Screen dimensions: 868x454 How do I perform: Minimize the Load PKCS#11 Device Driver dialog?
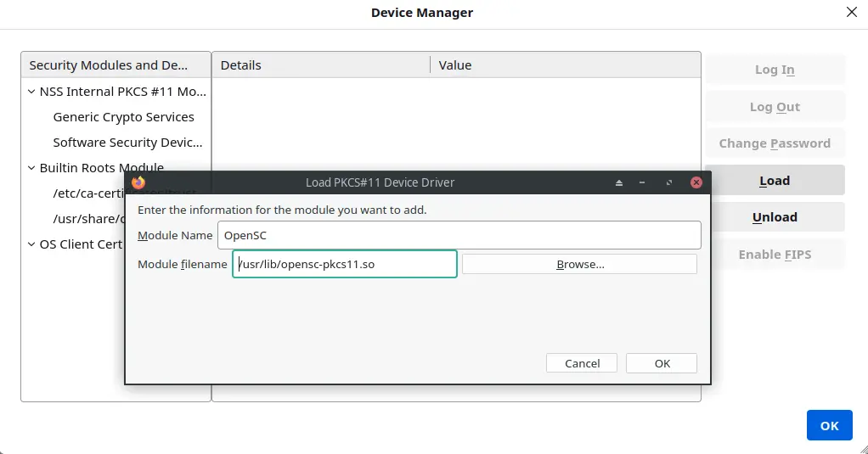click(x=642, y=182)
